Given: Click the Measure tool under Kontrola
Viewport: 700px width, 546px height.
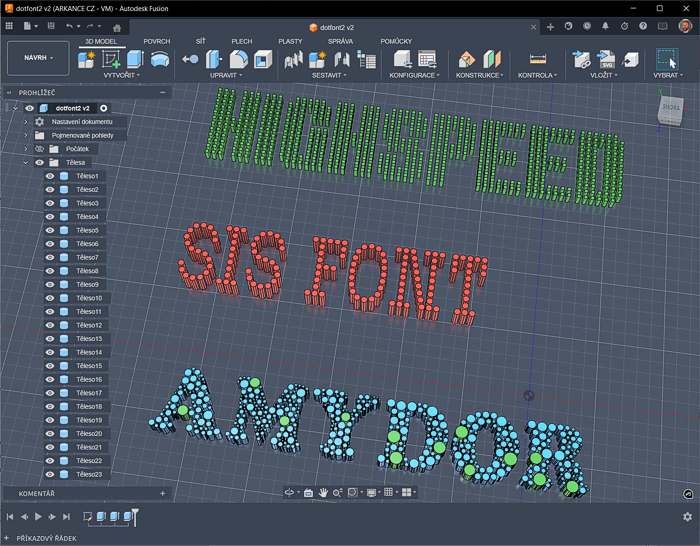Looking at the screenshot, I should point(538,60).
